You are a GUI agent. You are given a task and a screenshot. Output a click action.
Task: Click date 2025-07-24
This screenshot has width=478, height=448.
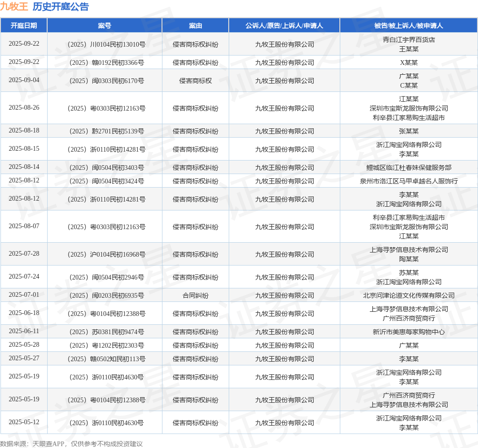24,276
